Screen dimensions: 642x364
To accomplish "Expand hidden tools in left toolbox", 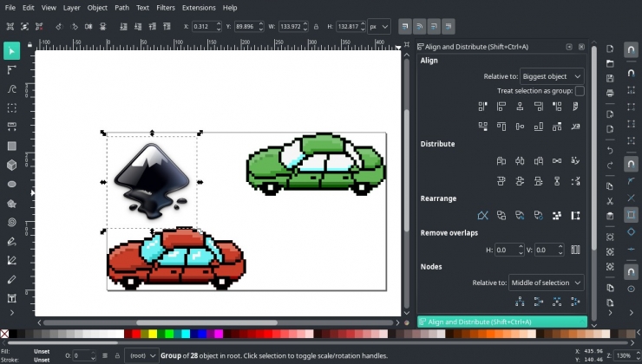I will (x=11, y=313).
